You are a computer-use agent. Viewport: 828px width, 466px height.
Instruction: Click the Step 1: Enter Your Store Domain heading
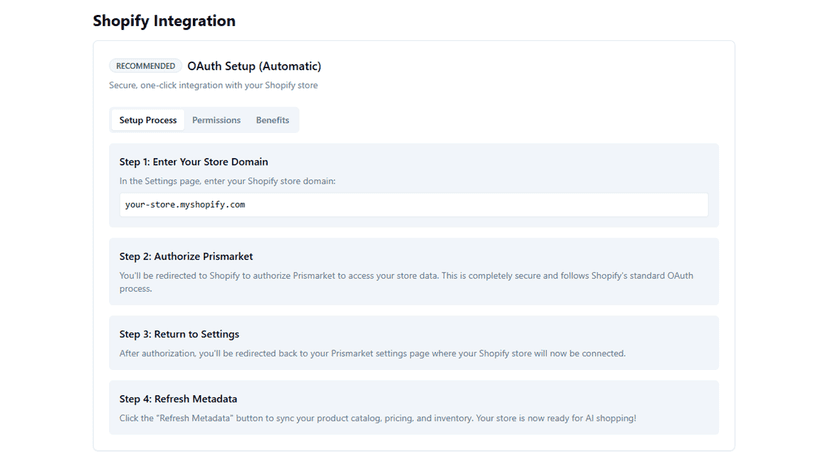click(193, 162)
